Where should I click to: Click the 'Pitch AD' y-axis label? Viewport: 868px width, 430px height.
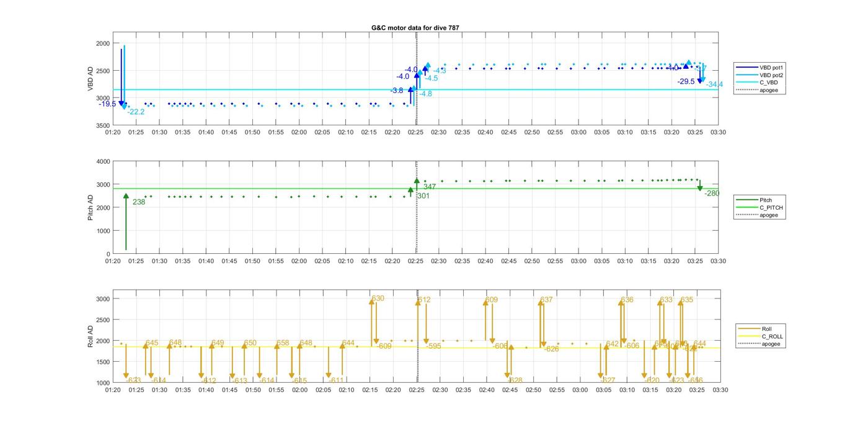[x=91, y=207]
